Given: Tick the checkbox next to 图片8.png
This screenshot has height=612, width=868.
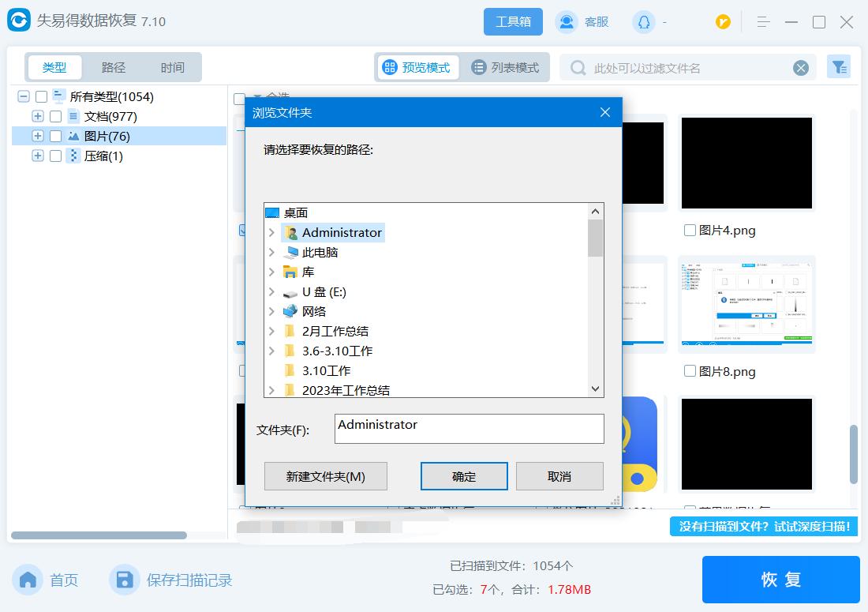Looking at the screenshot, I should tap(690, 372).
